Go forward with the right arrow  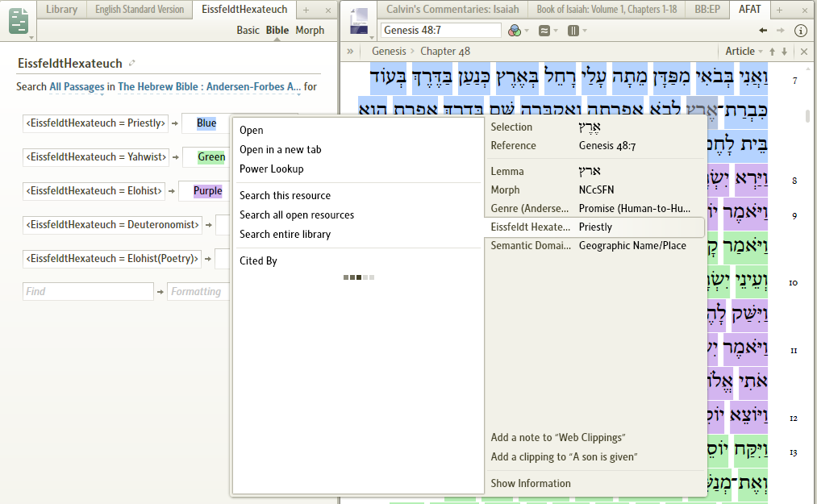[x=781, y=31]
